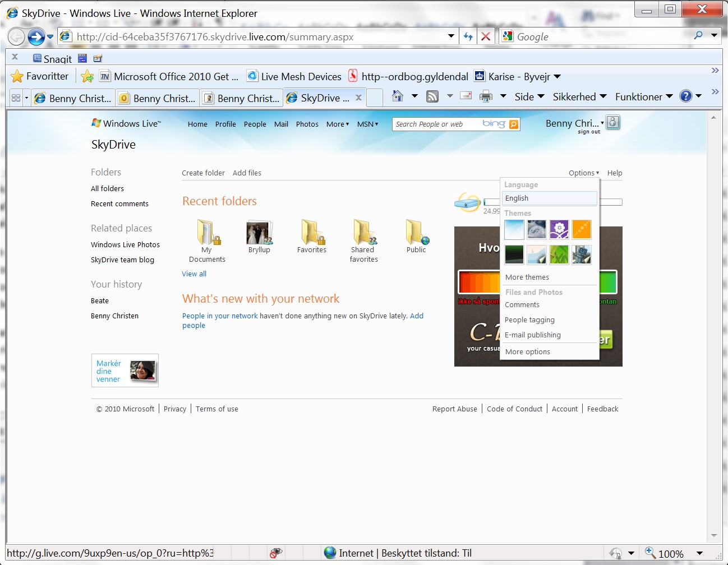Click the browser address bar URL
Viewport: 728px width, 565px height.
coord(215,37)
